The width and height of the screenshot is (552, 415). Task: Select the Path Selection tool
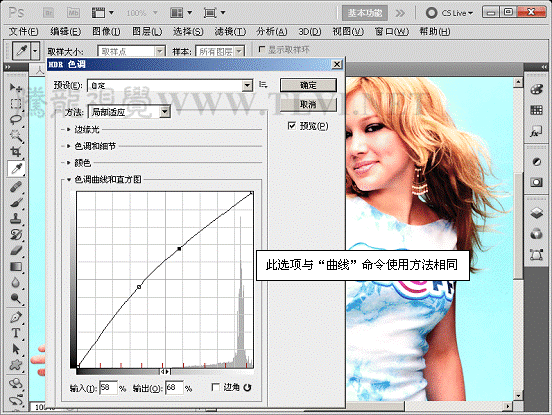pyautogui.click(x=15, y=349)
